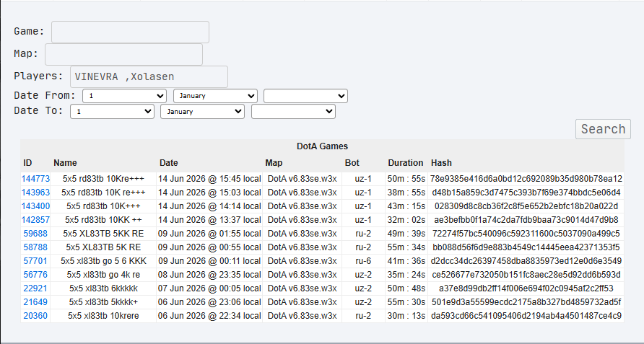Click duration 55m : 30s
The width and height of the screenshot is (644, 344).
(x=406, y=302)
